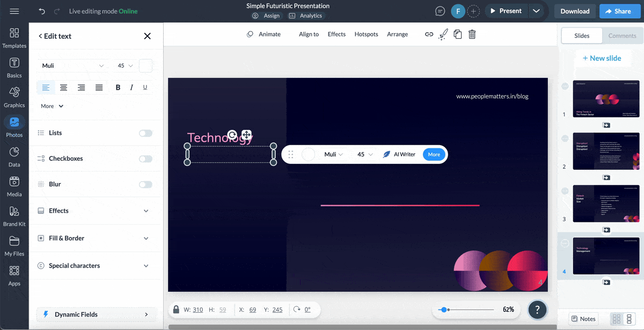Select slide 2 thumbnail
The height and width of the screenshot is (330, 644).
(x=606, y=151)
